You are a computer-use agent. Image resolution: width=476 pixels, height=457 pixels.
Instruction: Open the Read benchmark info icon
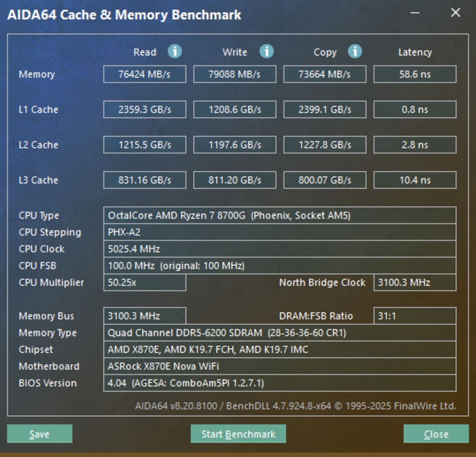175,52
